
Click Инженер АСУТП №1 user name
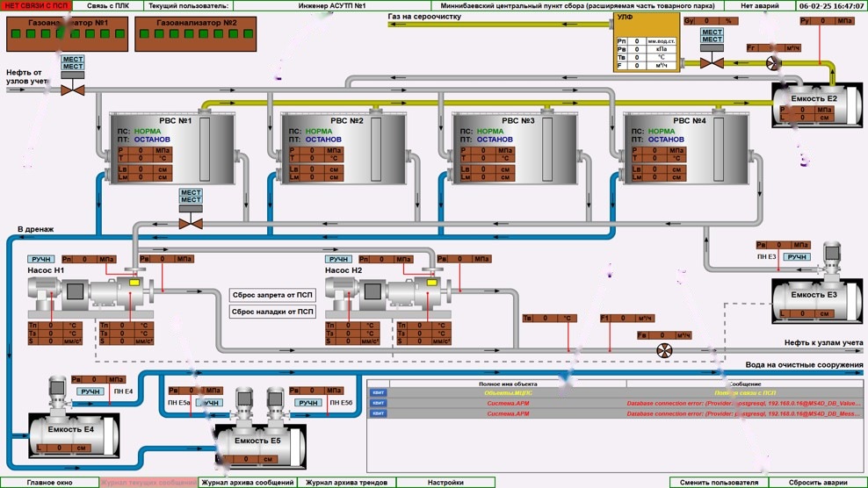pyautogui.click(x=331, y=5)
